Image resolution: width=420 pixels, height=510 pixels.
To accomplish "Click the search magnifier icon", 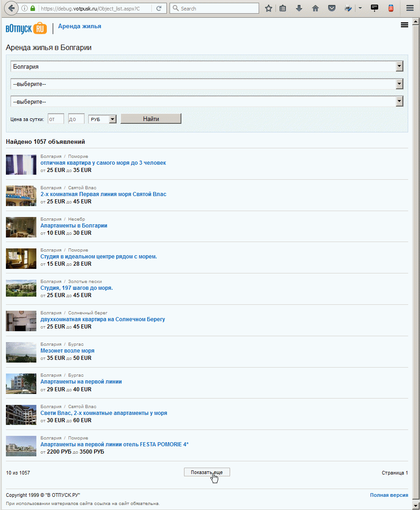I will 175,9.
